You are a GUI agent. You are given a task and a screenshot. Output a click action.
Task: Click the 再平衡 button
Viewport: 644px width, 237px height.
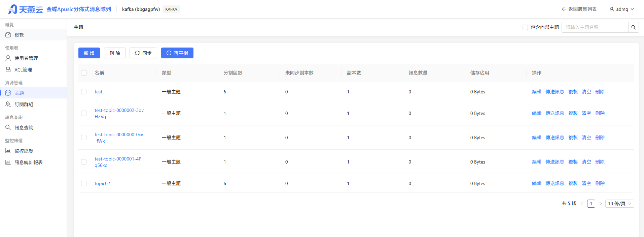click(177, 53)
